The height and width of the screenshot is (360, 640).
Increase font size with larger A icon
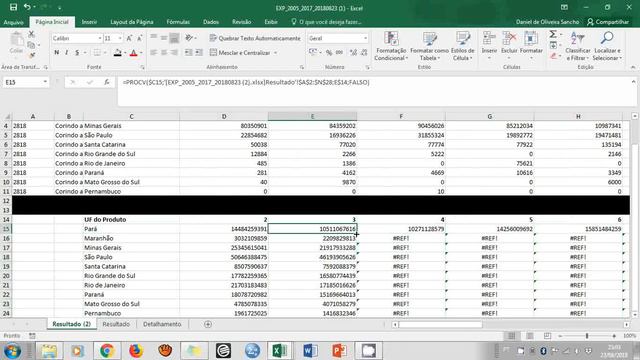point(129,38)
